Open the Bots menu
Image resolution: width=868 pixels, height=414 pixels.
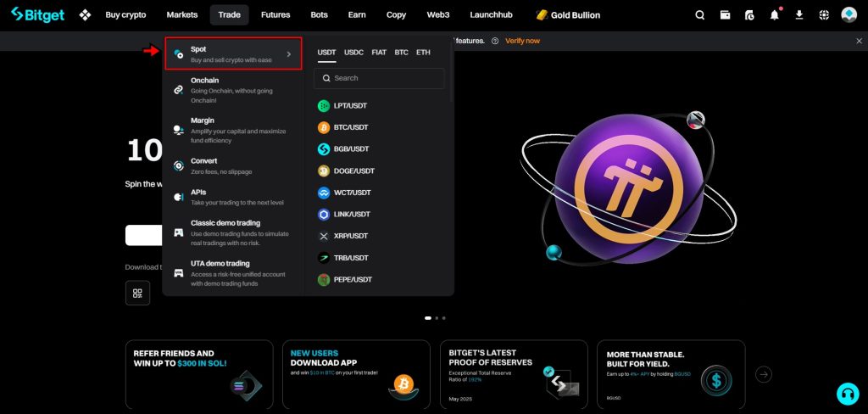pos(319,15)
